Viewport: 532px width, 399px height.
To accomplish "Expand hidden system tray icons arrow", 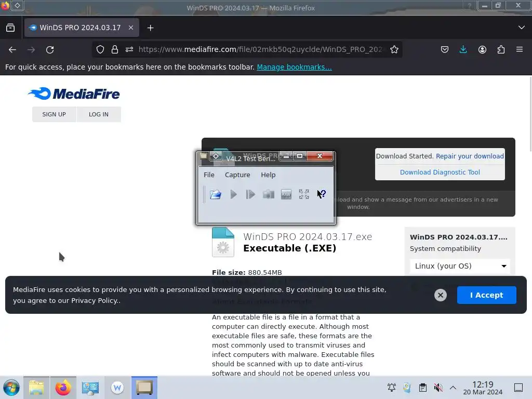I will point(453,388).
